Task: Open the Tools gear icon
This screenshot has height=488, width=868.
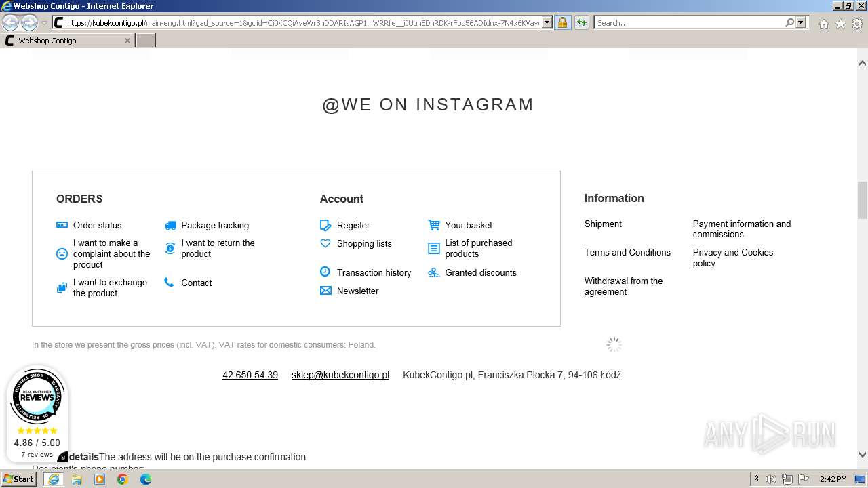Action: 857,23
